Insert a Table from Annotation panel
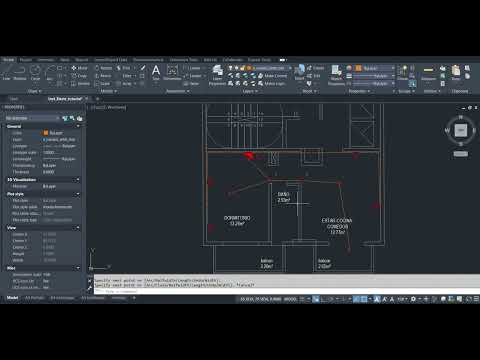This screenshot has height=360, width=480. pos(191,84)
